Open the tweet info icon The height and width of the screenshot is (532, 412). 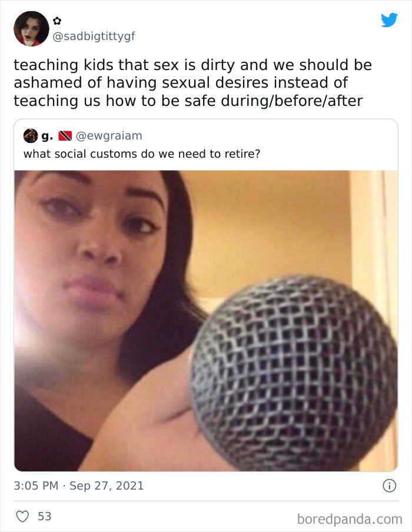tap(389, 486)
